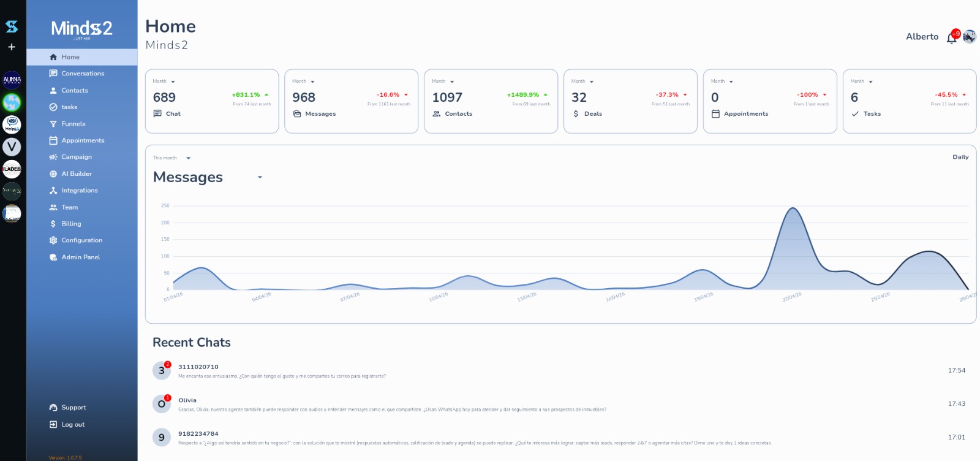Open Alberto's profile avatar

pos(969,37)
